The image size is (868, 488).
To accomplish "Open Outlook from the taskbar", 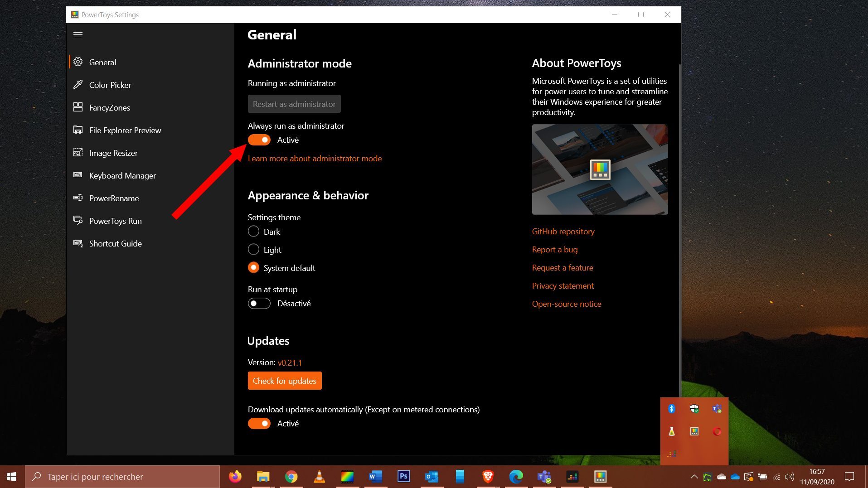I will coord(432,477).
